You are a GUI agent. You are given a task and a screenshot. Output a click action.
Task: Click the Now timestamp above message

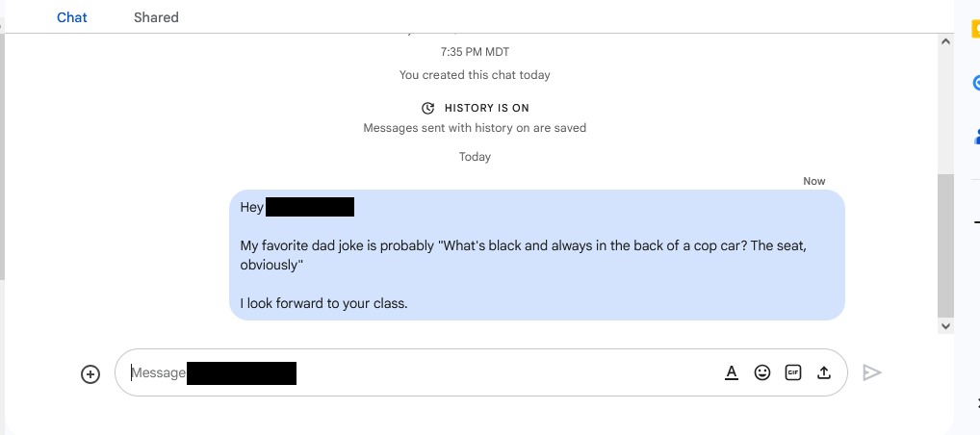(814, 181)
